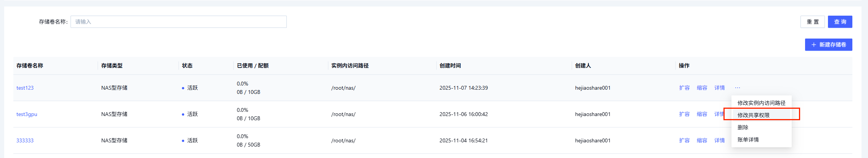The image size is (868, 158).
Task: Click 缩容 for the test123 volume
Action: tap(702, 88)
